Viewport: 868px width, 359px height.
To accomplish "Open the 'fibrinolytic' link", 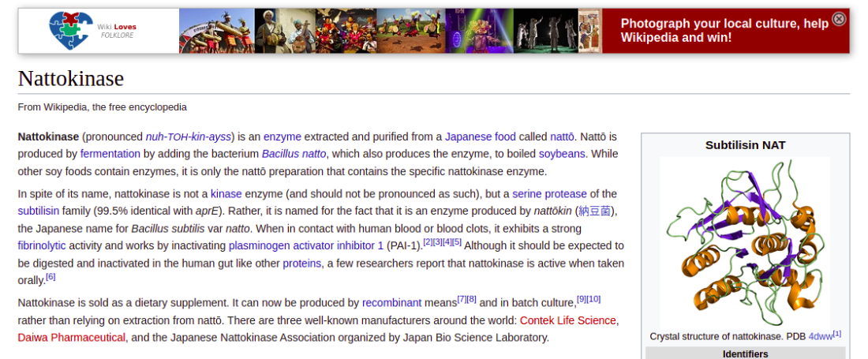I will click(x=42, y=245).
